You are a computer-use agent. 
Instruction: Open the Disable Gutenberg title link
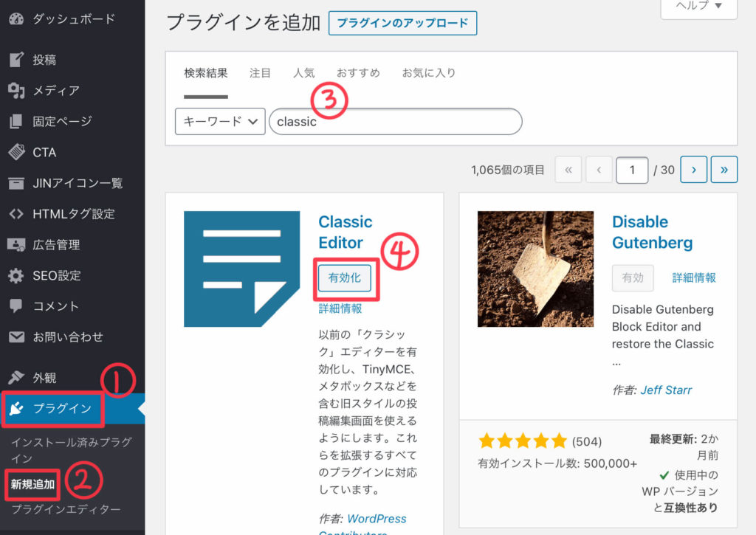[653, 232]
